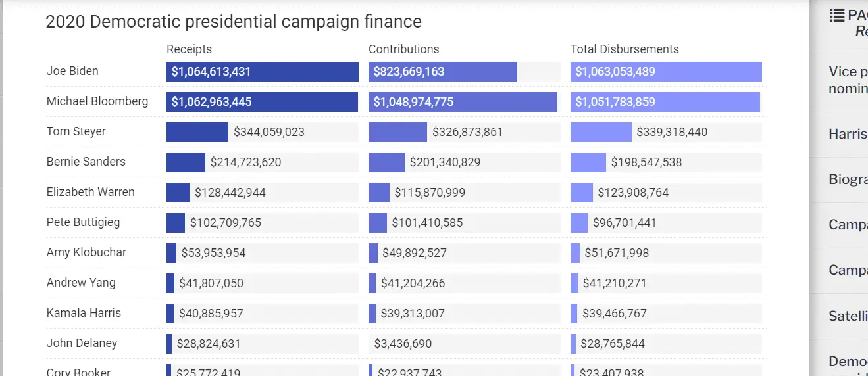The width and height of the screenshot is (868, 376).
Task: Go to the Satelli… sidebar entry
Action: coord(848,316)
